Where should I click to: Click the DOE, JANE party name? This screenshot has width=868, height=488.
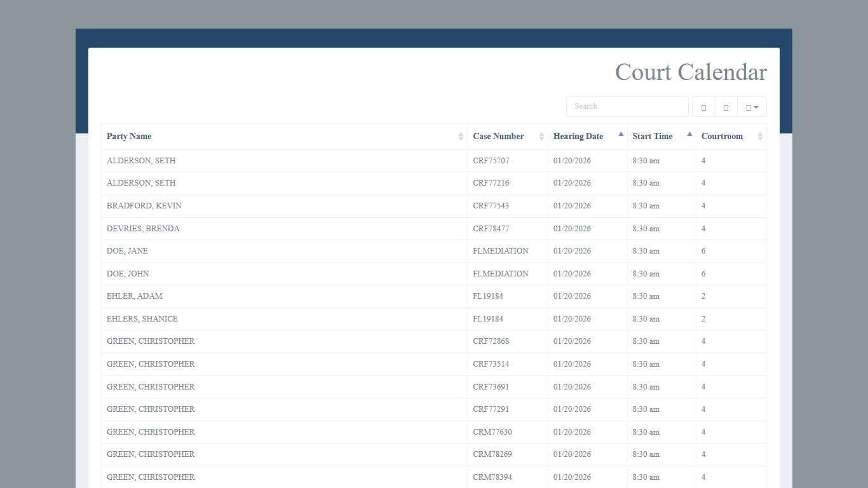[127, 251]
